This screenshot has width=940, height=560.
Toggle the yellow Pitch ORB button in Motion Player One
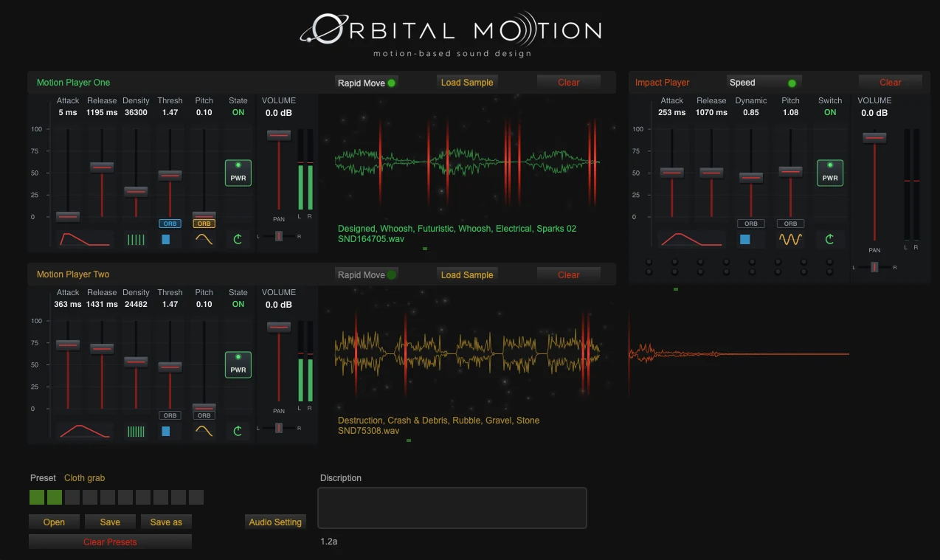(204, 224)
